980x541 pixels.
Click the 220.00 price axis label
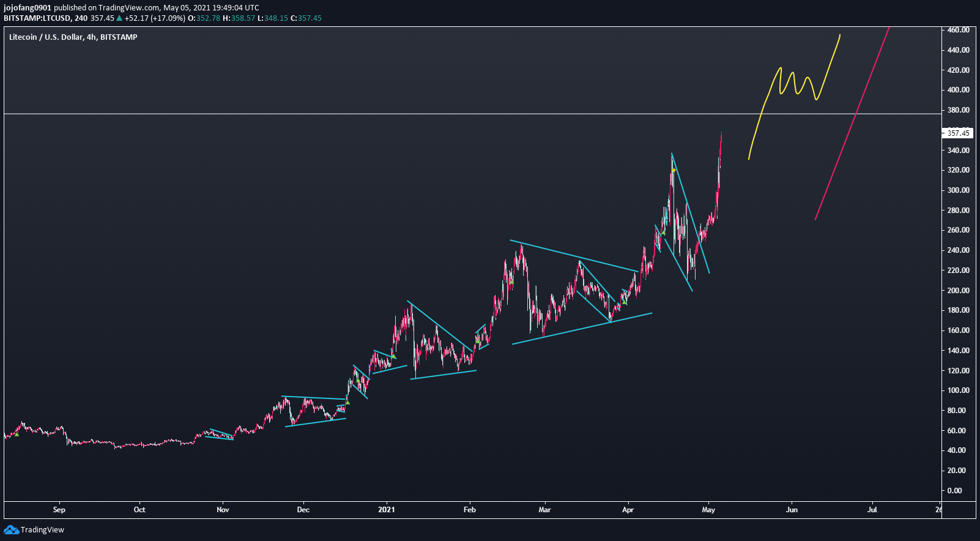pos(958,270)
